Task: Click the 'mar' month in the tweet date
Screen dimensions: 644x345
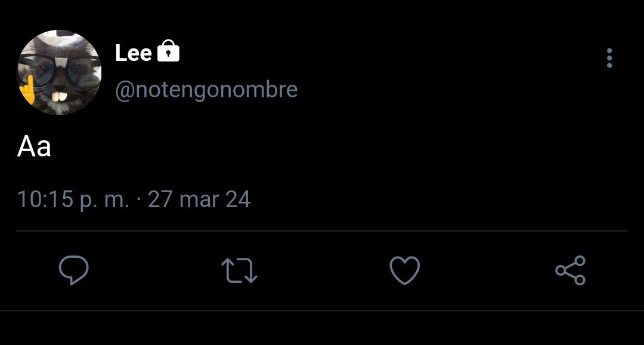Action: point(199,201)
